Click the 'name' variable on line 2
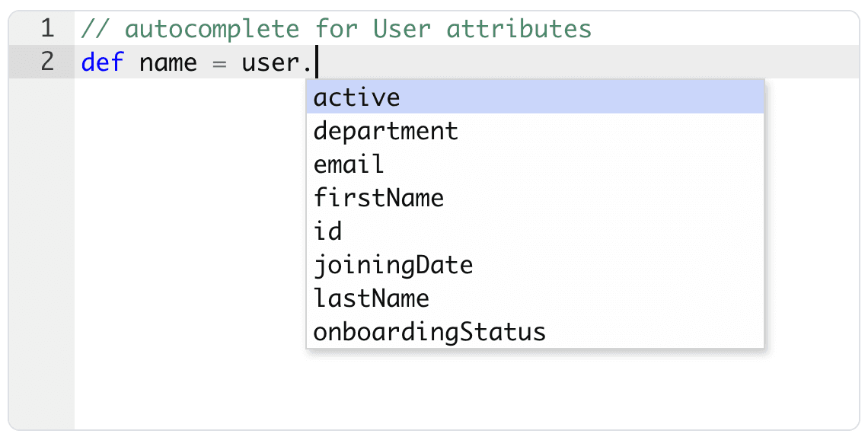Viewport: 868px width, 437px height. (168, 62)
